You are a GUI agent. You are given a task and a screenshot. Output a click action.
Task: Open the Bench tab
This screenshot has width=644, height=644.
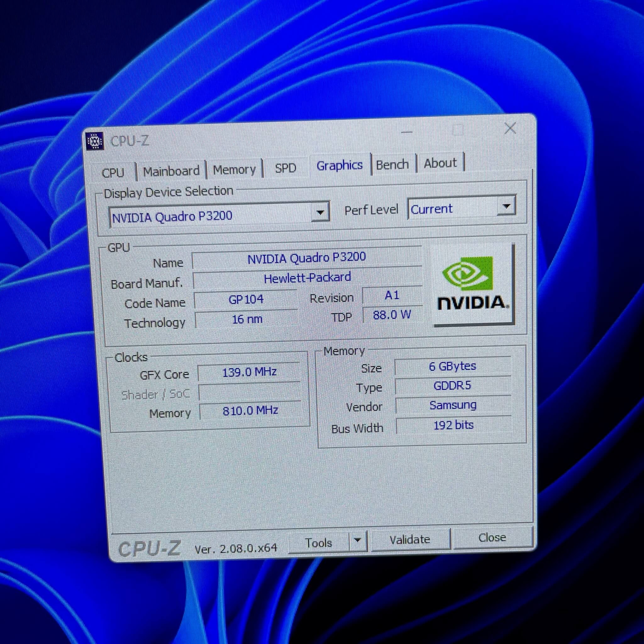392,164
